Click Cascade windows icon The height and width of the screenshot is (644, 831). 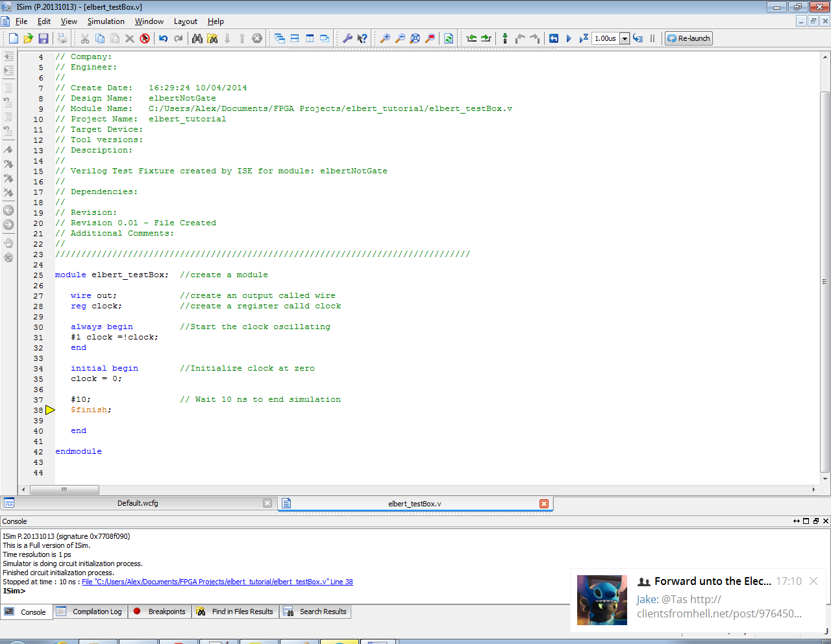pyautogui.click(x=280, y=38)
